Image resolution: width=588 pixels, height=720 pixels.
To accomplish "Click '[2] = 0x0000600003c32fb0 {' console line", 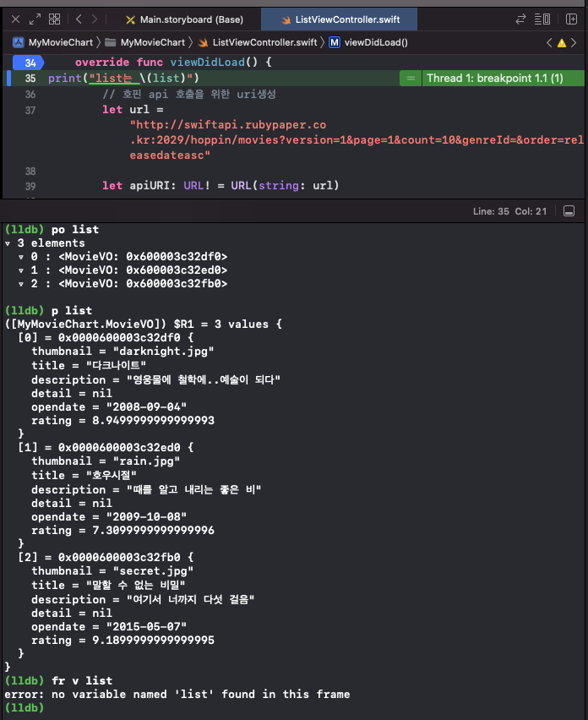I will pyautogui.click(x=106, y=558).
